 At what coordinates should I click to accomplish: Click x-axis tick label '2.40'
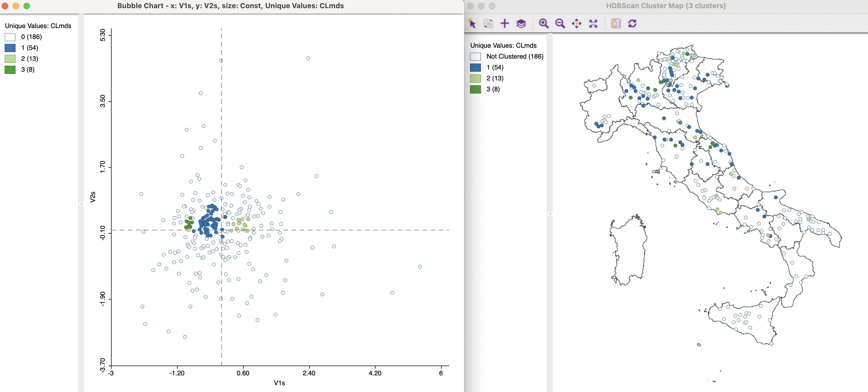tap(309, 373)
